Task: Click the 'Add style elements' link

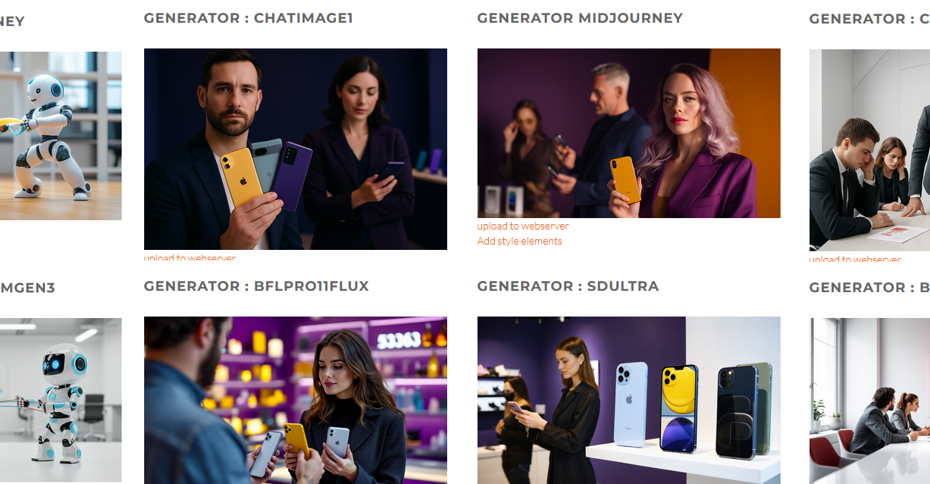Action: click(520, 241)
